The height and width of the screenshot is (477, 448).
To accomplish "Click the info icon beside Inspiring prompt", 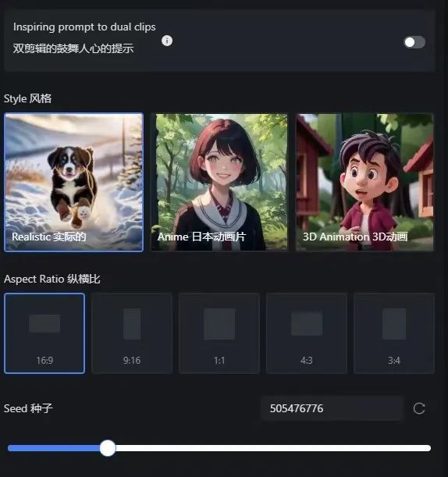I will 167,41.
